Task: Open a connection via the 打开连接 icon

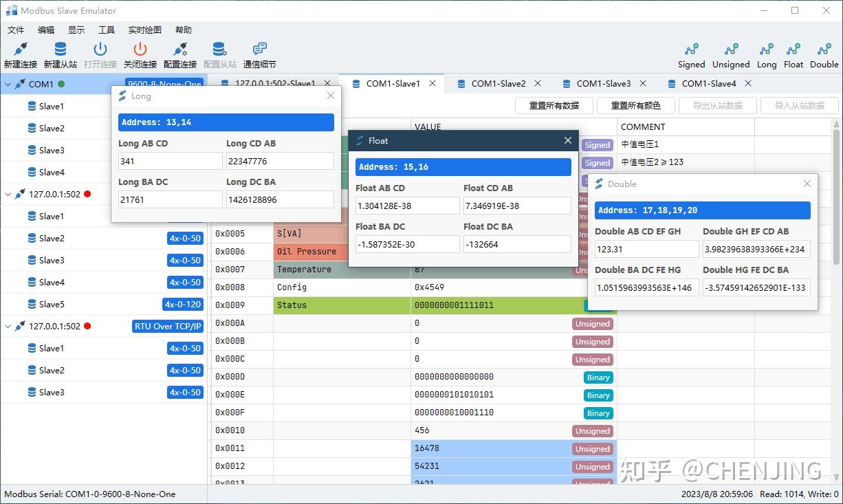Action: pos(100,54)
